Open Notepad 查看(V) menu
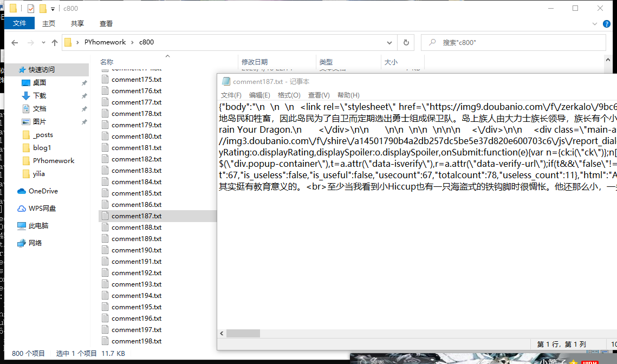Image resolution: width=617 pixels, height=364 pixels. pos(319,95)
